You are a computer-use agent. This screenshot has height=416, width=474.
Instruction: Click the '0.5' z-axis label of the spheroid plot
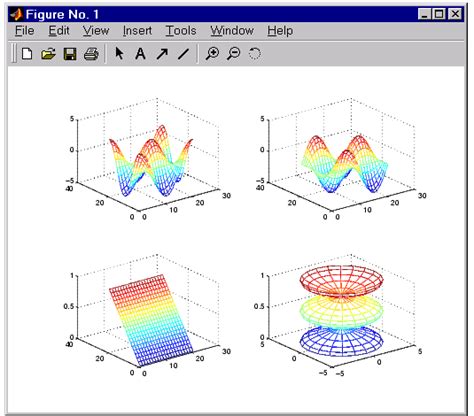259,307
